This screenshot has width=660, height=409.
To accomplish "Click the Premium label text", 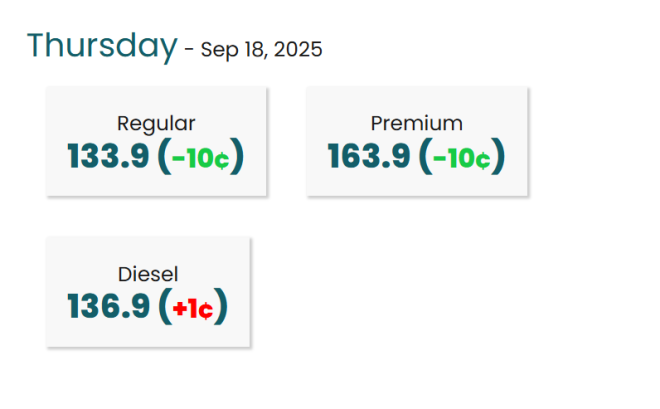I will (x=416, y=124).
